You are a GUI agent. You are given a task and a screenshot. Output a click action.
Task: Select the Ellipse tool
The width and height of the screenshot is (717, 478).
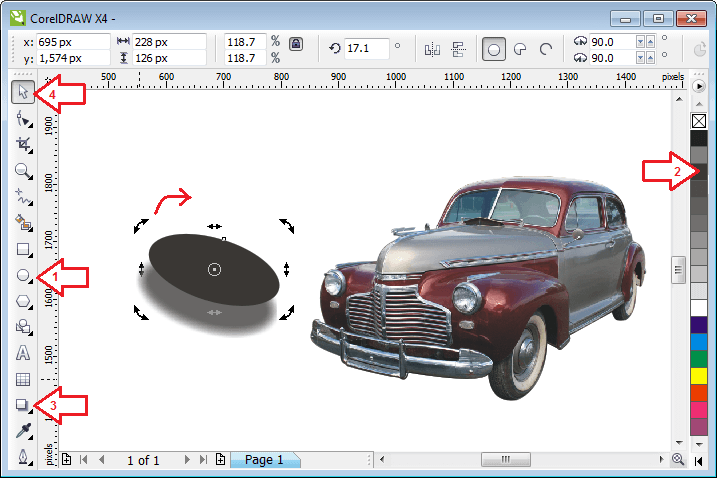tap(24, 275)
